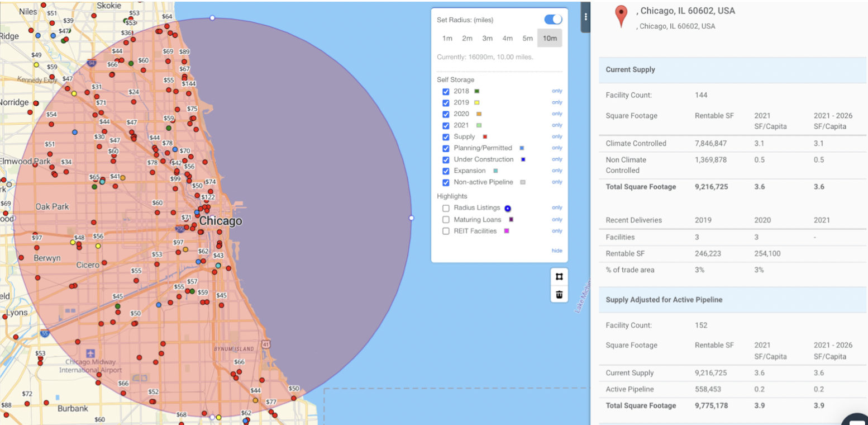Open the three-dot panel handle menu
Viewport: 868px width, 425px height.
[585, 17]
